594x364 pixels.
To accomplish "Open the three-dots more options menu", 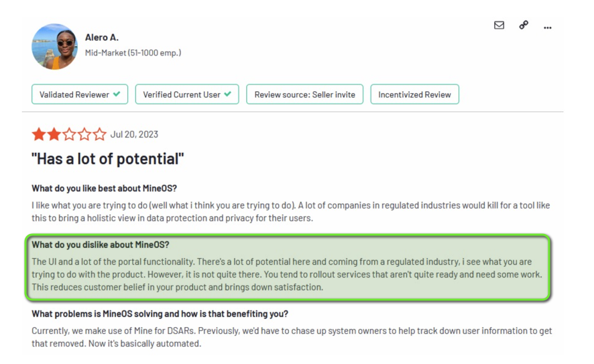I will point(547,27).
